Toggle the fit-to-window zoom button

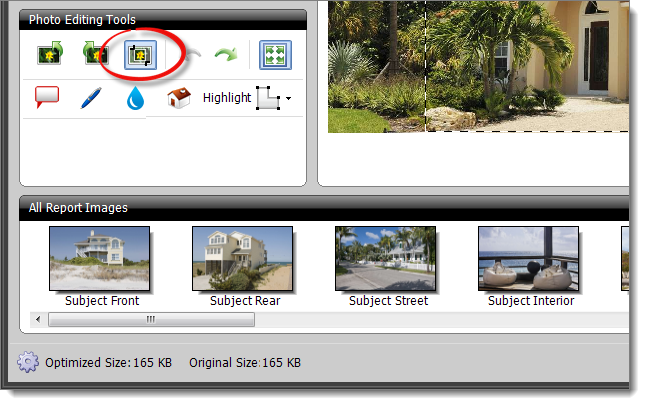pos(275,54)
